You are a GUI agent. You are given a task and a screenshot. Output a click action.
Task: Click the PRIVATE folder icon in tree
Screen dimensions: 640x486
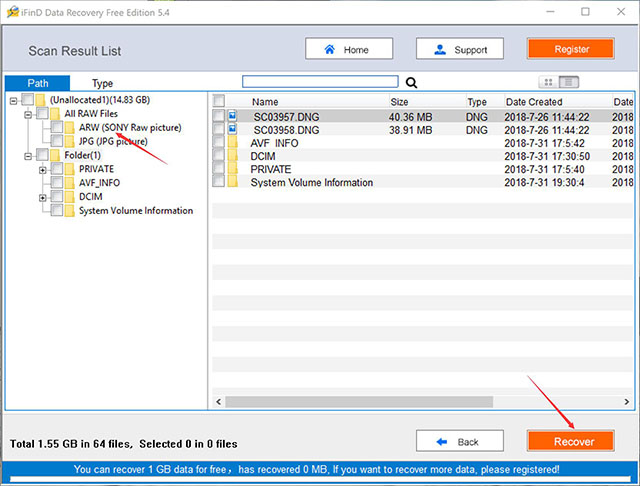[69, 169]
